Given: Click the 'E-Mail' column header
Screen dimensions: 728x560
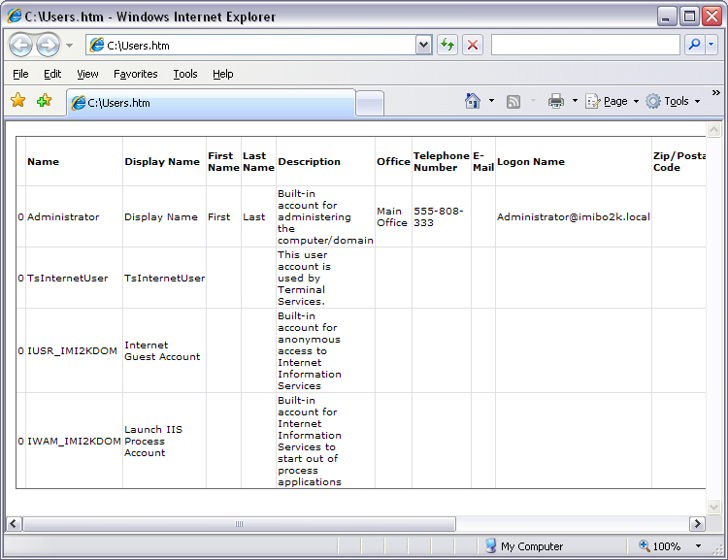Looking at the screenshot, I should coord(482,161).
